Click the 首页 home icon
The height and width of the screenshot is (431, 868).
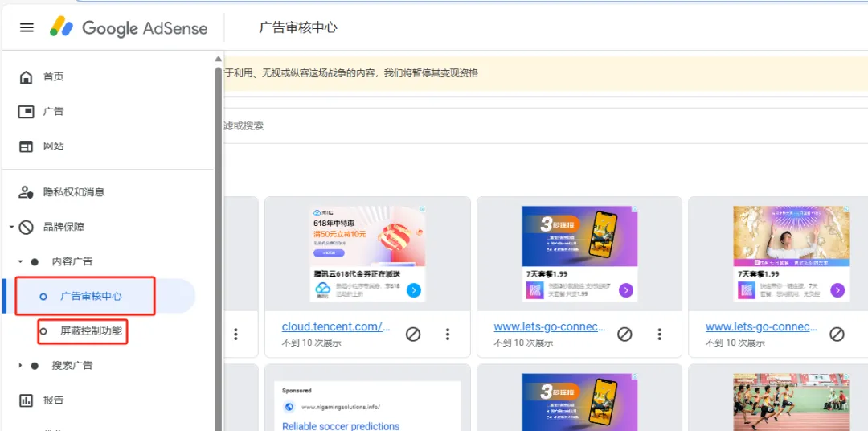(27, 77)
